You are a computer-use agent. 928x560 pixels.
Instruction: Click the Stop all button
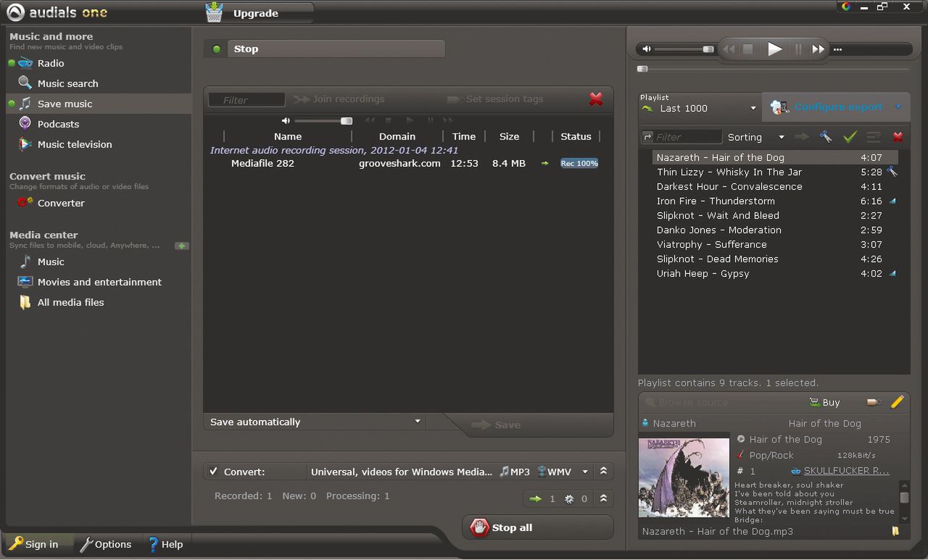click(537, 527)
